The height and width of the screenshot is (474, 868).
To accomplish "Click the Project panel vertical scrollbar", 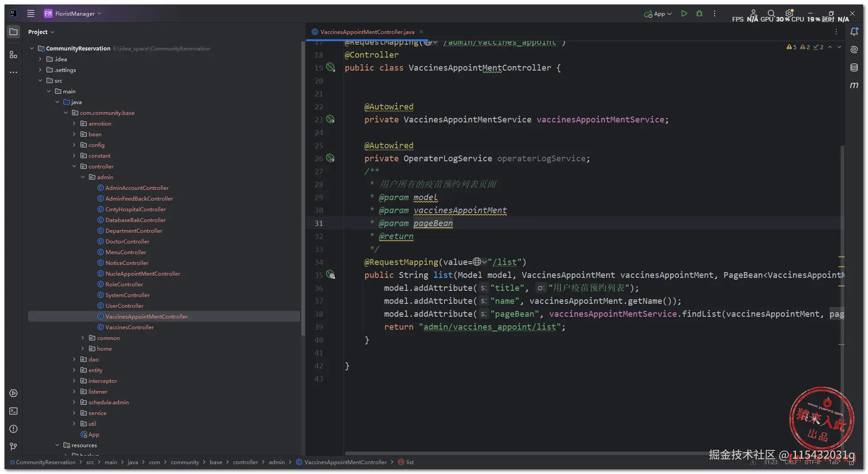I will point(303,188).
